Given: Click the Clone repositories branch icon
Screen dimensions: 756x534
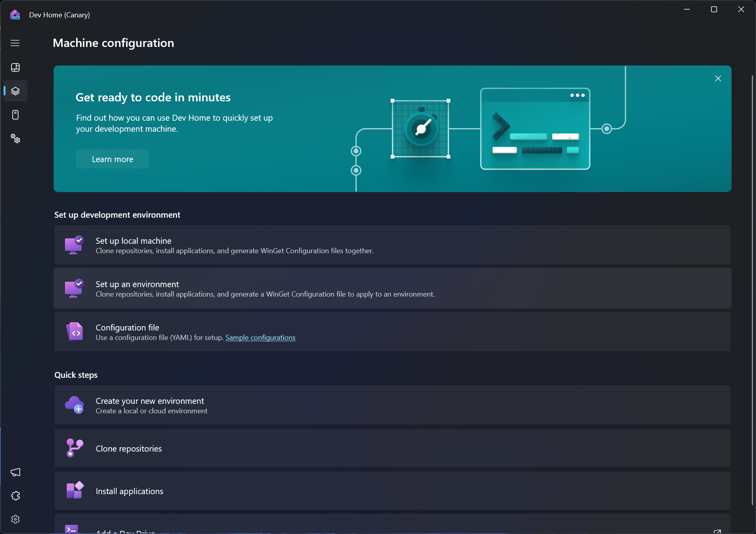Looking at the screenshot, I should (x=74, y=448).
